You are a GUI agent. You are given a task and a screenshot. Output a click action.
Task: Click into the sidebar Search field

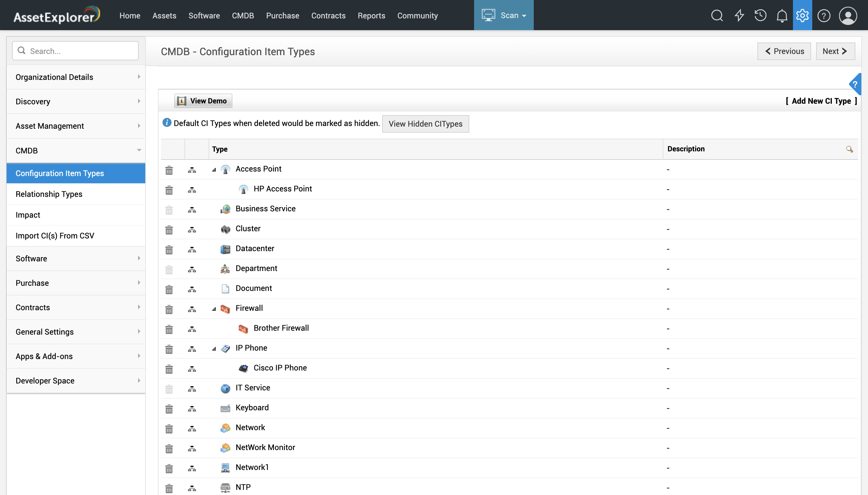coord(75,50)
